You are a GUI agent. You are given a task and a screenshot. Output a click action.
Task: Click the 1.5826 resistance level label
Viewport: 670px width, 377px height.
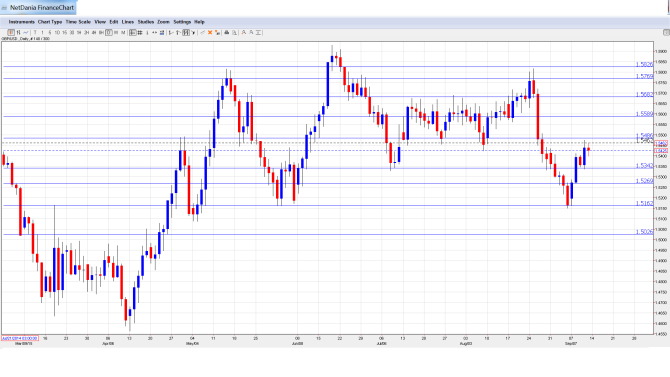[644, 65]
